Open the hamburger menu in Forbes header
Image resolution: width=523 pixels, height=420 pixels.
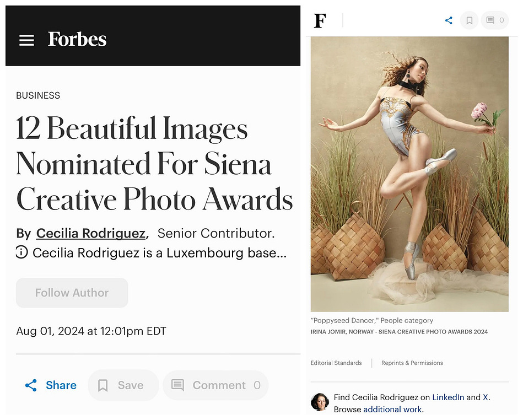coord(26,40)
